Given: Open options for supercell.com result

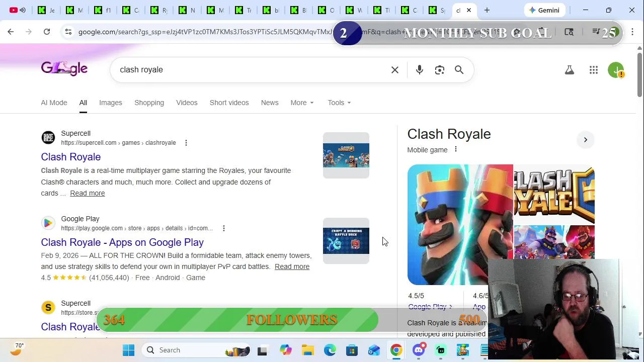Looking at the screenshot, I should click(186, 143).
